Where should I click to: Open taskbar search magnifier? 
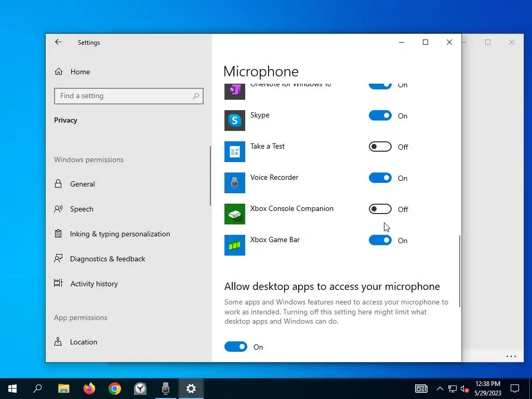coord(37,388)
